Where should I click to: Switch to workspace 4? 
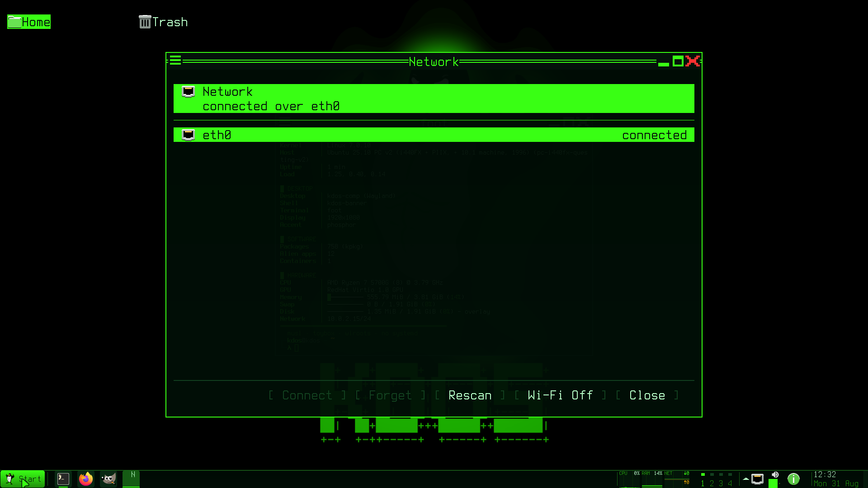(x=730, y=480)
